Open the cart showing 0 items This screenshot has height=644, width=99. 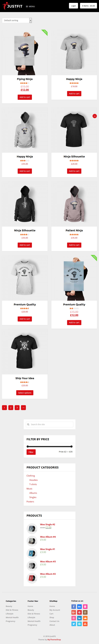coord(89,6)
